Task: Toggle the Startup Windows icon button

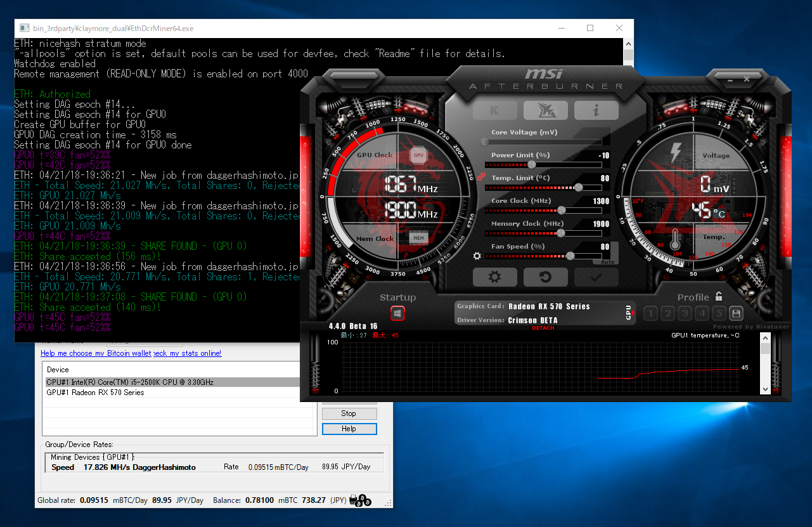Action: pyautogui.click(x=398, y=313)
